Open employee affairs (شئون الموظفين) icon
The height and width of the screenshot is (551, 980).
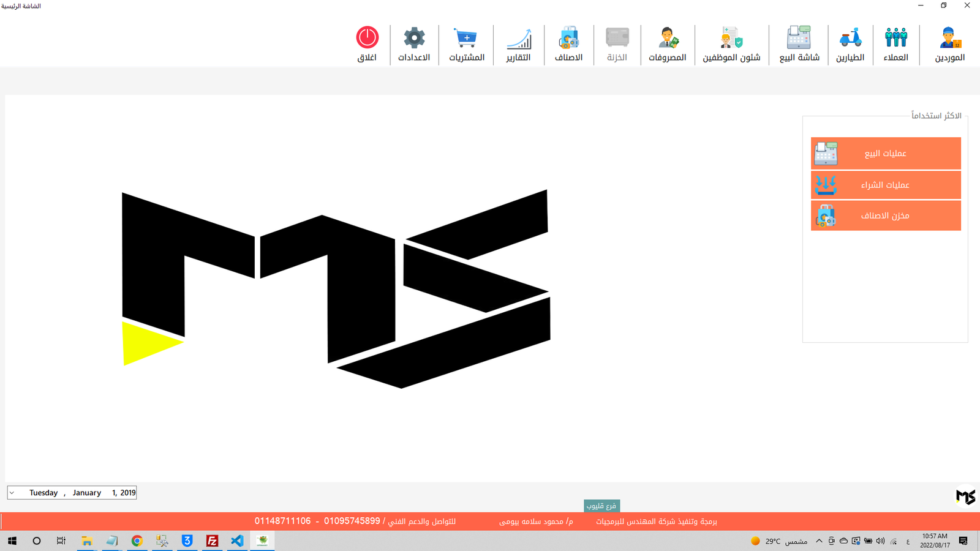[731, 39]
